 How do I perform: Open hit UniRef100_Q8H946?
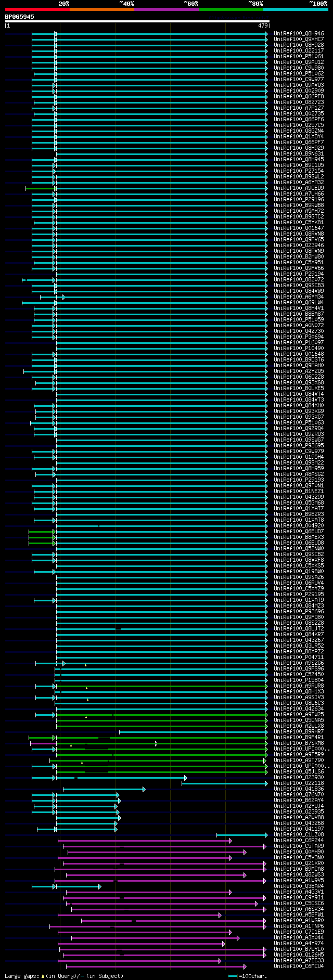click(x=299, y=34)
